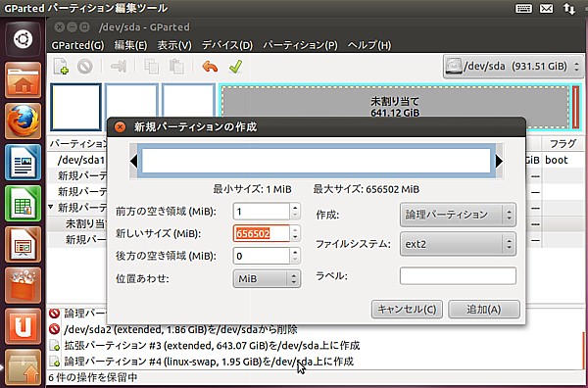Collapse the extended partition tree row

tap(51, 207)
